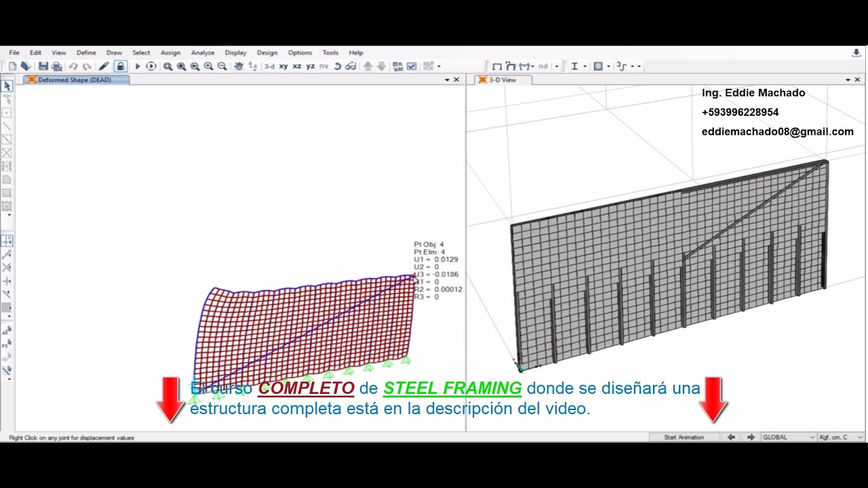Restore full view zoom icon
Screen dimensions: 868x488
coord(181,66)
